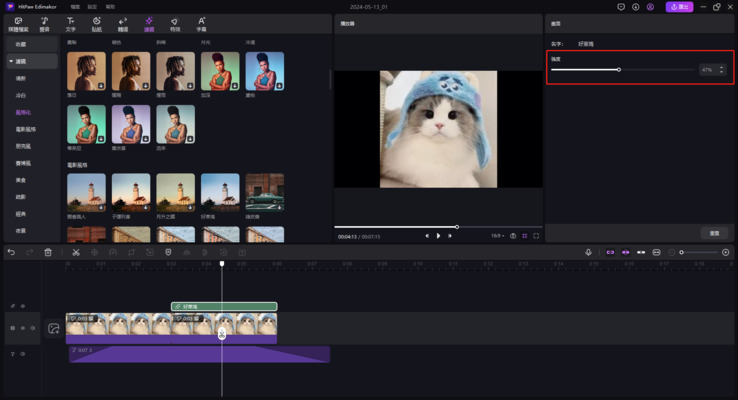Choose the 好萊塢 lighthouse filter thumbnail

pos(220,192)
